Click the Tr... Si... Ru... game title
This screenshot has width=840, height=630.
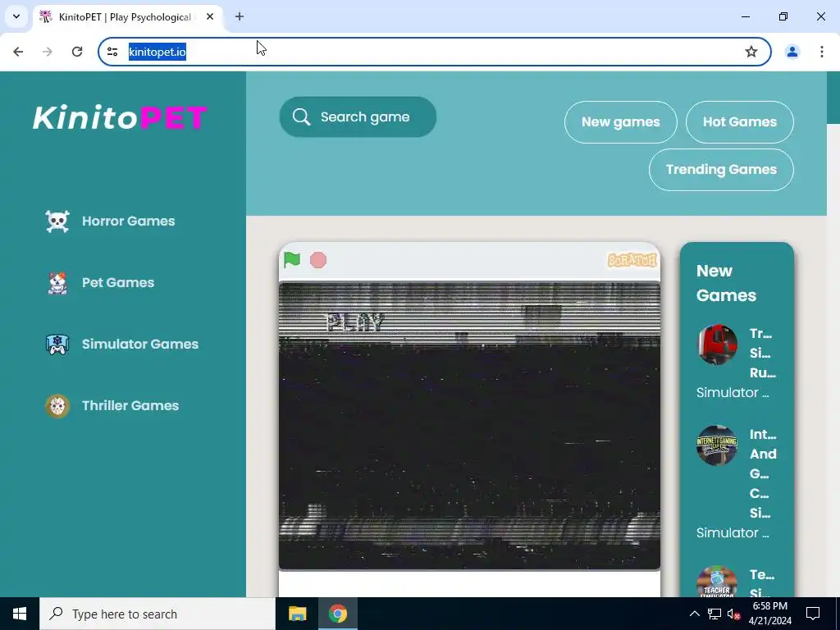click(x=762, y=353)
